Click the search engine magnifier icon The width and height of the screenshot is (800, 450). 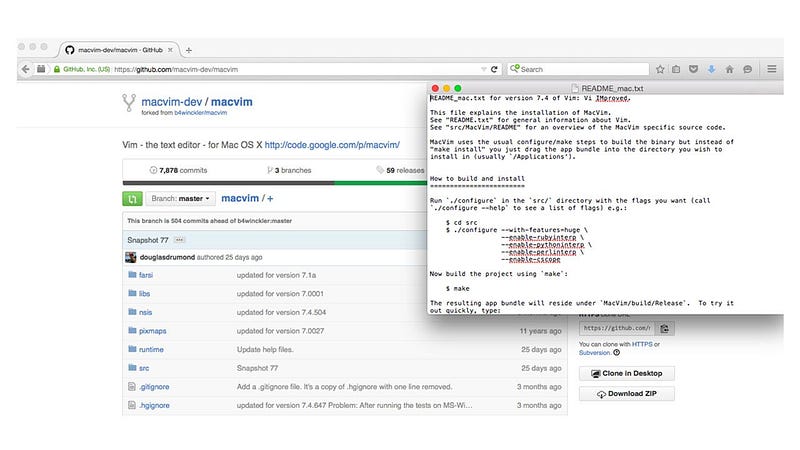tap(514, 68)
